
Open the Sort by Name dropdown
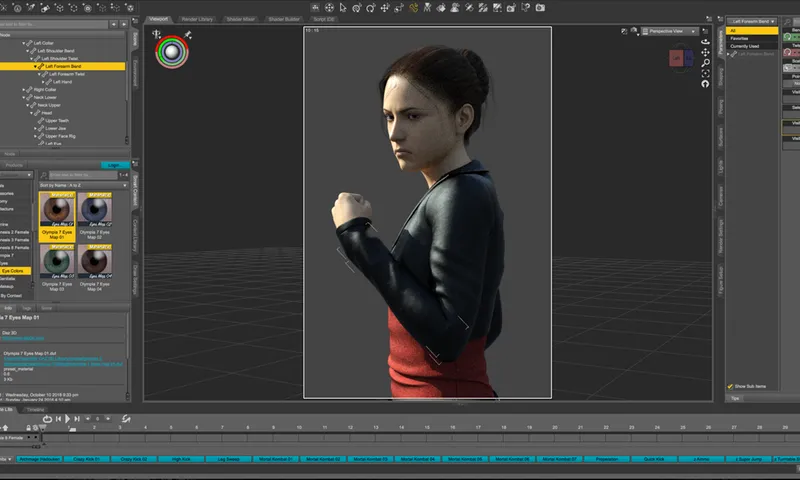coord(83,185)
